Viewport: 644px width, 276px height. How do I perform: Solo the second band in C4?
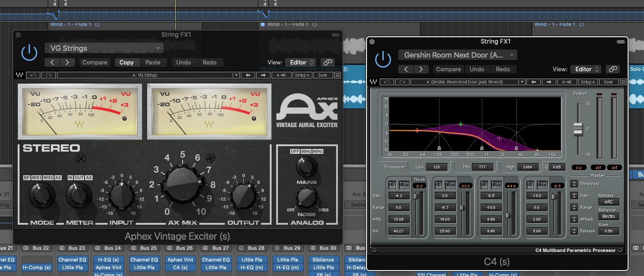[x=439, y=185]
